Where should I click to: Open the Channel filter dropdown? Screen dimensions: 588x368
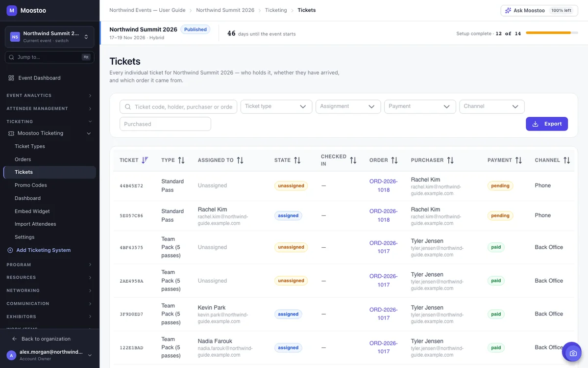click(492, 106)
